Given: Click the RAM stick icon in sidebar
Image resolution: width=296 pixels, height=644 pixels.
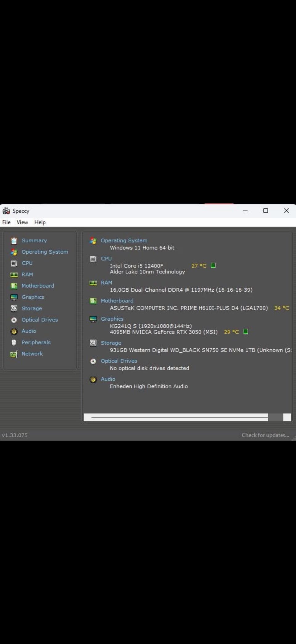Looking at the screenshot, I should click(14, 275).
